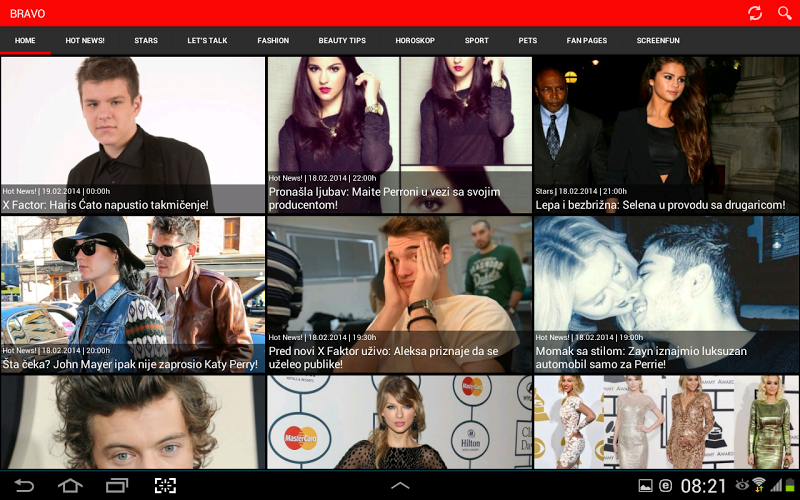Tap the smart stay eye icon
800x500 pixels.
pyautogui.click(x=742, y=485)
